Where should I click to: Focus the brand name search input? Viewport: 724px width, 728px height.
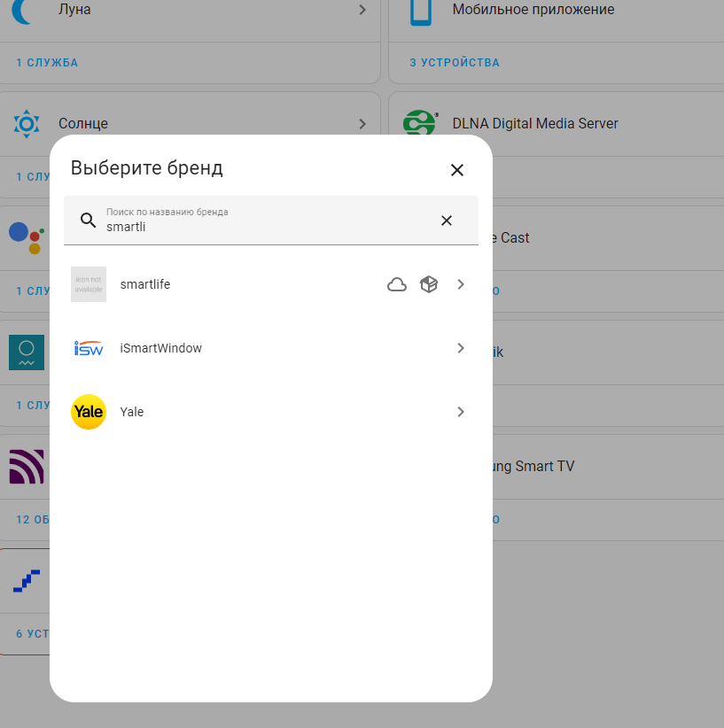pyautogui.click(x=271, y=220)
